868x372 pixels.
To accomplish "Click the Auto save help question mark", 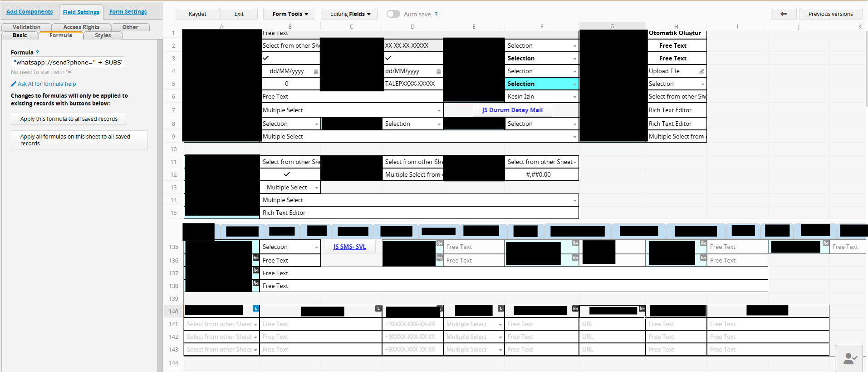I will (436, 15).
